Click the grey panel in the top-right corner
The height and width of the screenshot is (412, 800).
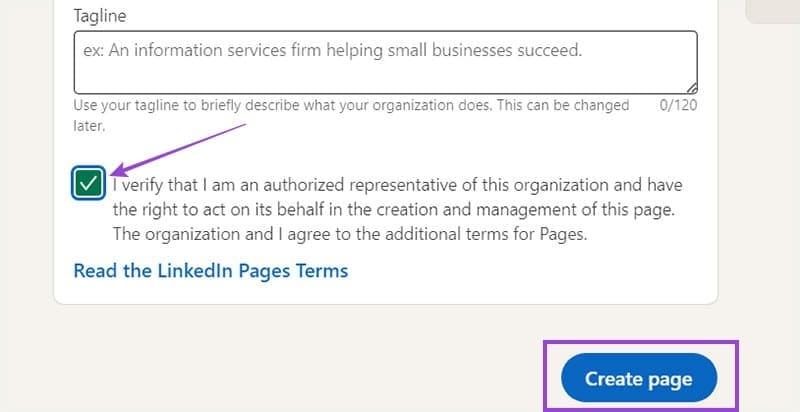click(772, 10)
